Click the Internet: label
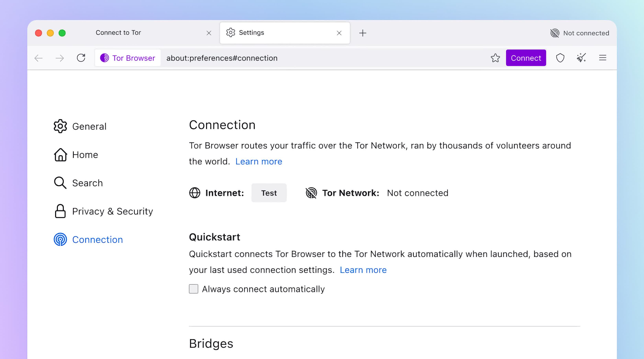The image size is (644, 359). tap(224, 193)
